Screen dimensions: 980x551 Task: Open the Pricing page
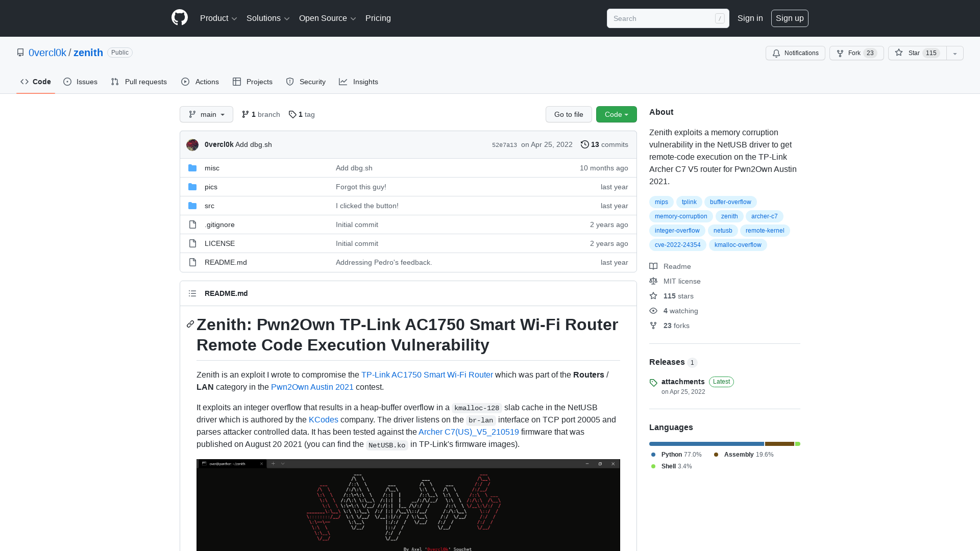coord(378,18)
